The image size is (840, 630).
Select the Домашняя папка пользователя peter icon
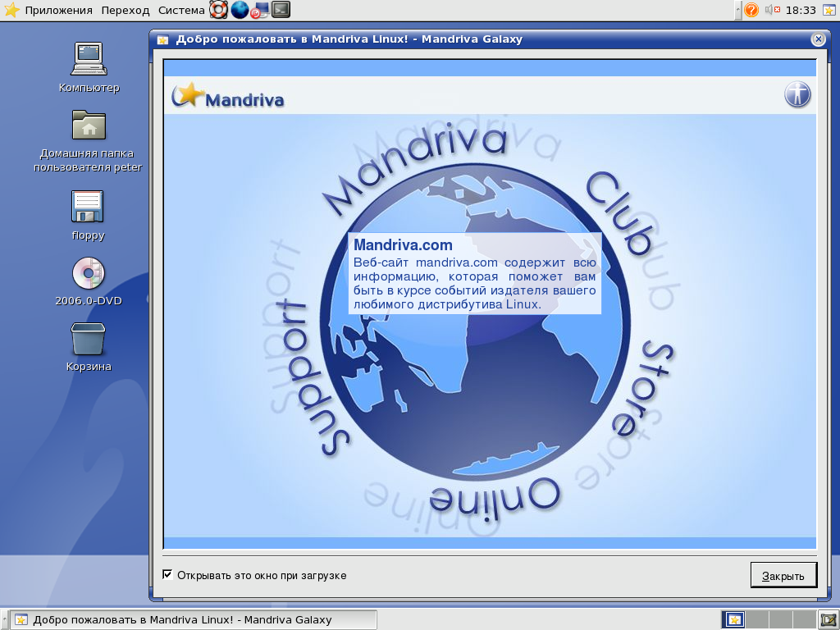click(89, 126)
